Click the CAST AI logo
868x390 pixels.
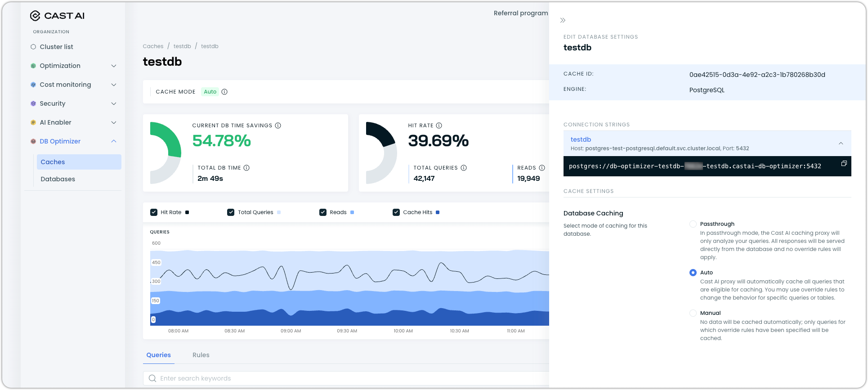point(57,16)
